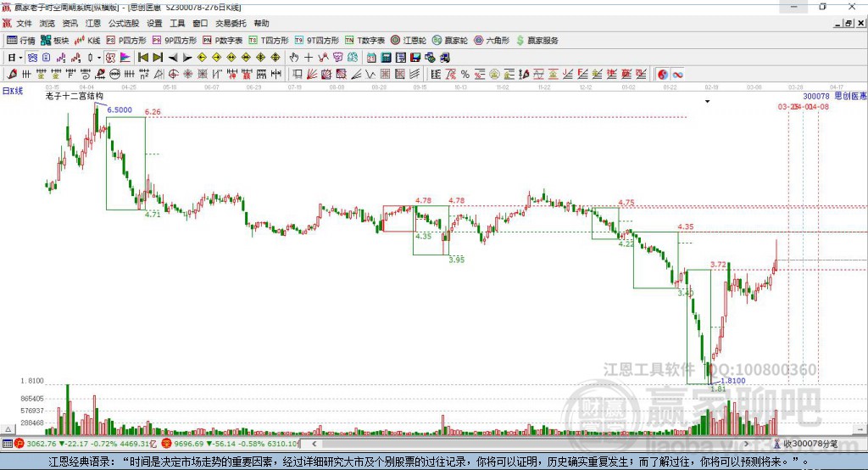This screenshot has width=868, height=470.
Task: Click the grid icon in status bar
Action: (x=7, y=444)
